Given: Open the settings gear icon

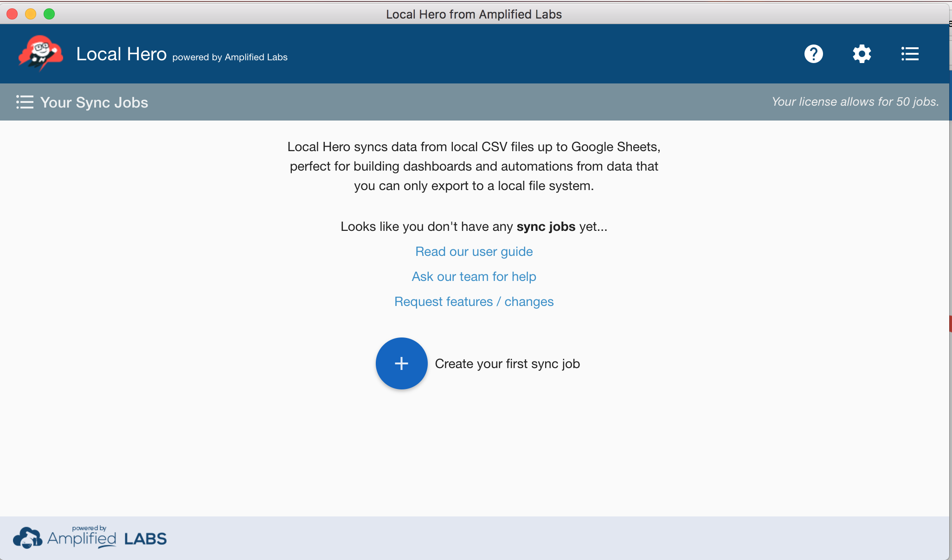Looking at the screenshot, I should coord(862,54).
